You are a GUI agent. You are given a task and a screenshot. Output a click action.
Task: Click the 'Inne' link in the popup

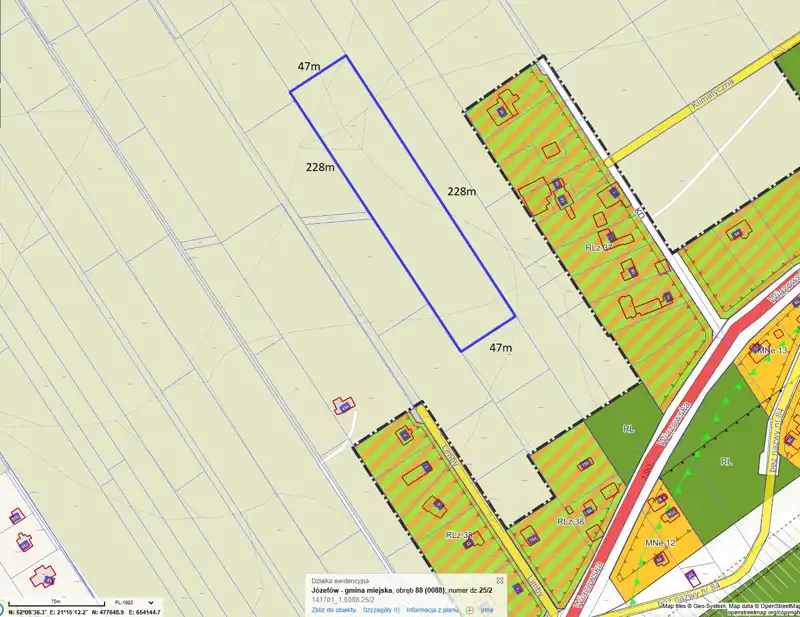point(487,610)
